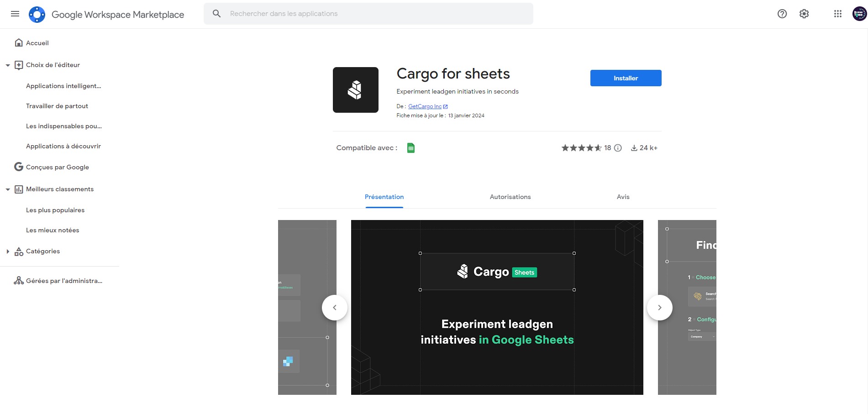Click the rating info icon

pos(618,148)
